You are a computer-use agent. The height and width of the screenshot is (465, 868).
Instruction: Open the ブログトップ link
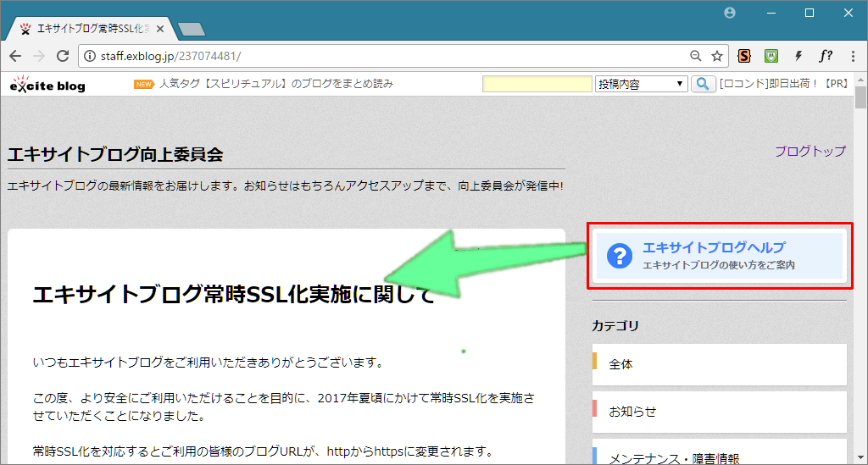pyautogui.click(x=810, y=152)
